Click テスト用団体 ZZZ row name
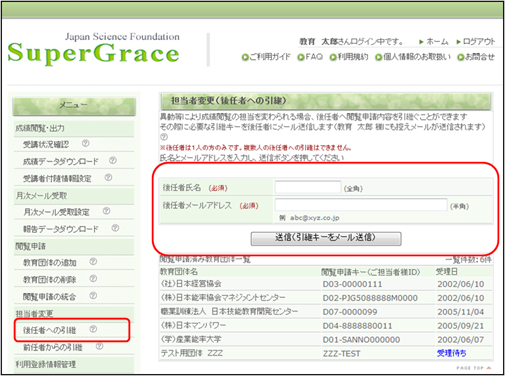 pos(192,353)
